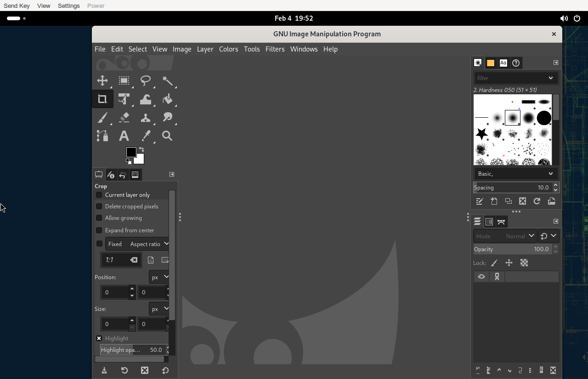Select the Free Select lasso tool
Viewport: 588px width, 379px height.
coord(146,80)
